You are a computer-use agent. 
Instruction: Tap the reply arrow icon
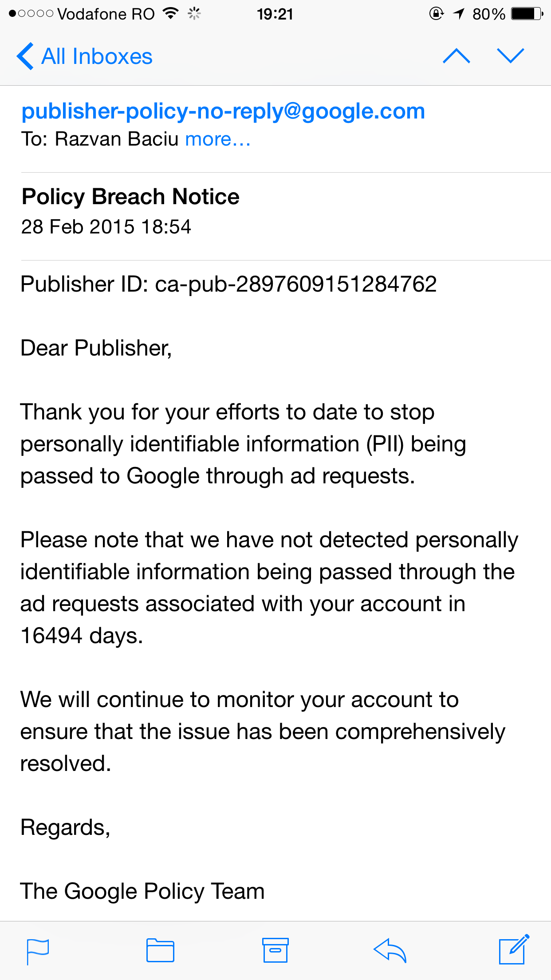[x=390, y=950]
